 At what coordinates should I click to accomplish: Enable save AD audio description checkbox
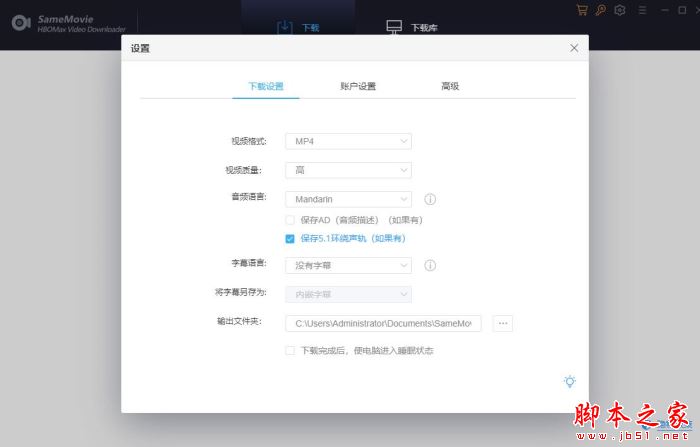click(x=290, y=220)
